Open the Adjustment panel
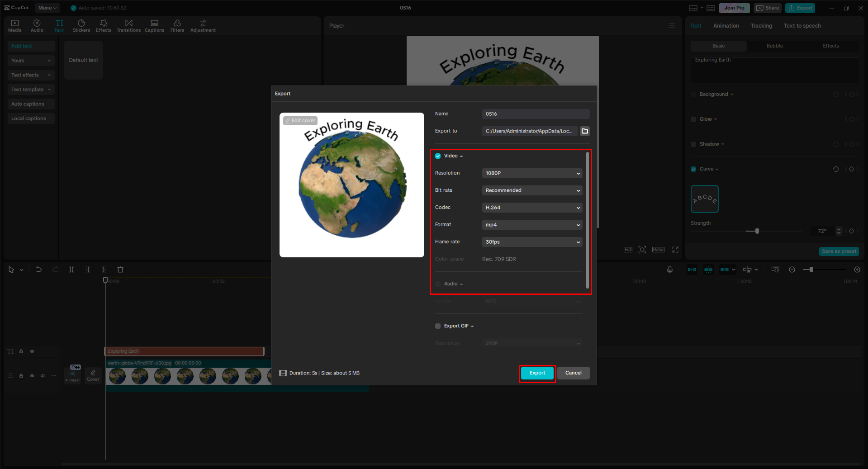The width and height of the screenshot is (868, 469). (x=203, y=25)
